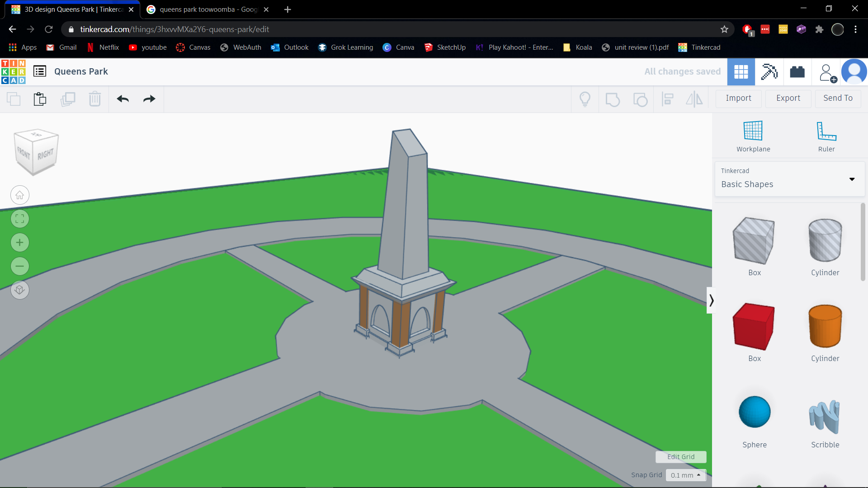Open the Snap Grid 0.1 mm dropdown

[x=686, y=475]
